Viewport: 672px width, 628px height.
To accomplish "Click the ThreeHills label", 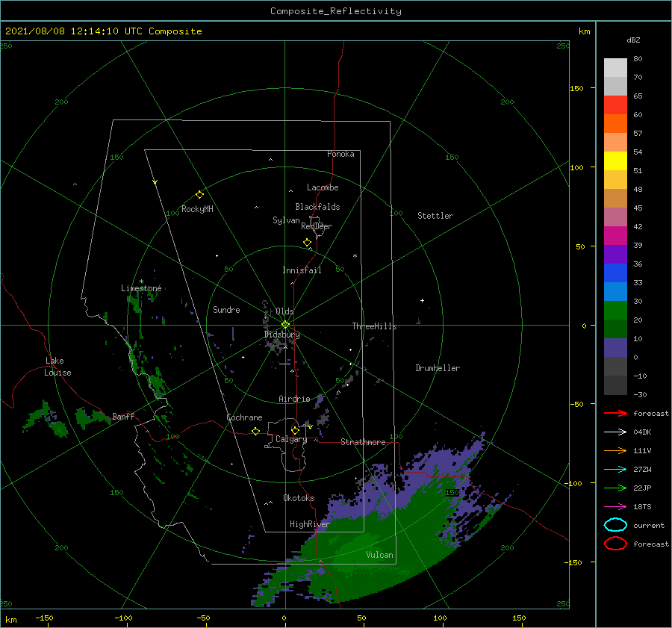I will [374, 326].
